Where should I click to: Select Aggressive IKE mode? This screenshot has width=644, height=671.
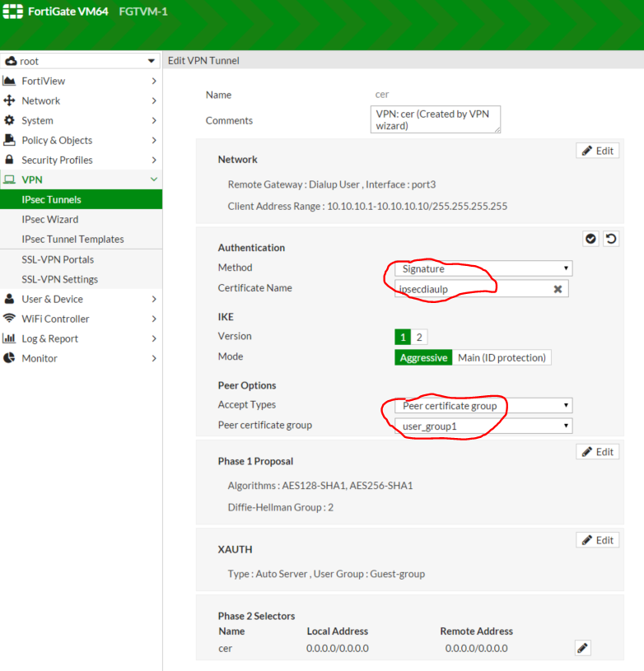point(423,357)
